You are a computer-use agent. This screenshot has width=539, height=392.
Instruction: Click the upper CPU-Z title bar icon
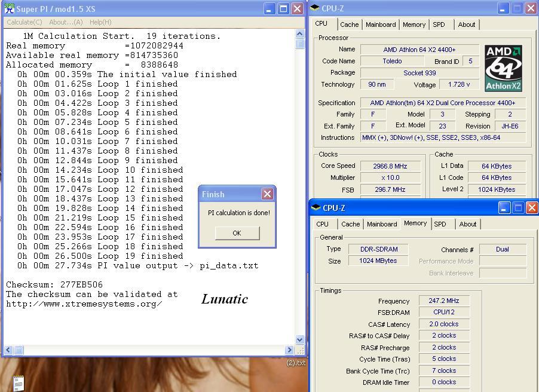coord(314,8)
